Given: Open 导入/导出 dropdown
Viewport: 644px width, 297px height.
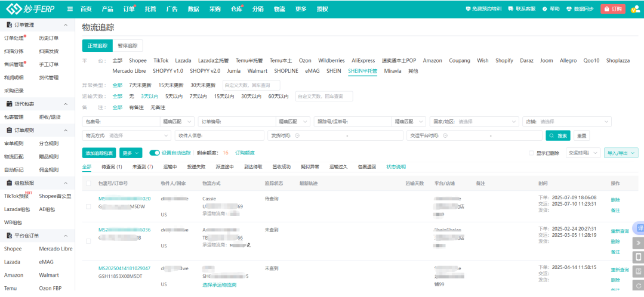Looking at the screenshot, I should tap(621, 153).
